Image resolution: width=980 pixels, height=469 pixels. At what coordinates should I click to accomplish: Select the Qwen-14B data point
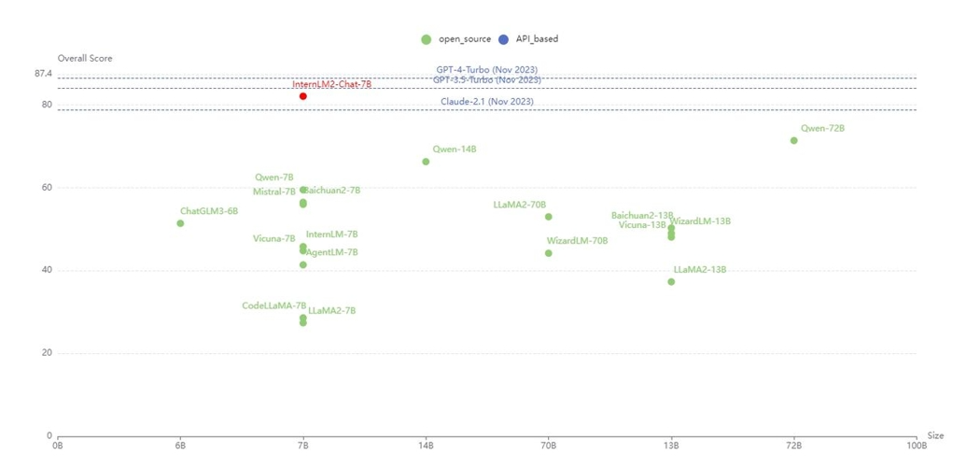click(427, 162)
